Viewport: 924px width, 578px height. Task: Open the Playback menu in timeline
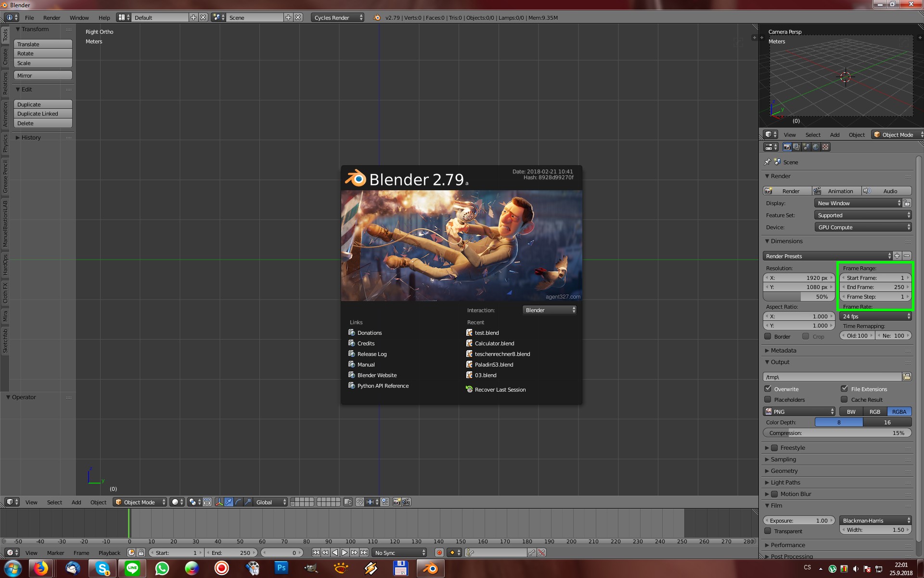(109, 552)
